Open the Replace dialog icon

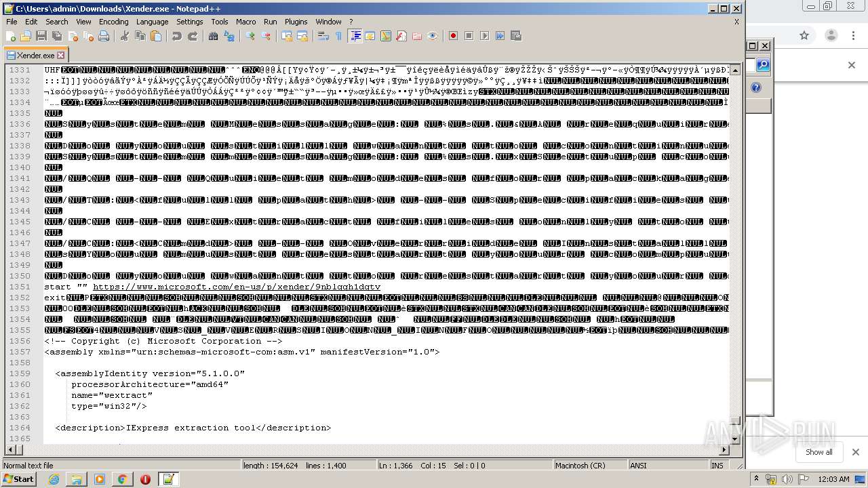click(x=229, y=36)
